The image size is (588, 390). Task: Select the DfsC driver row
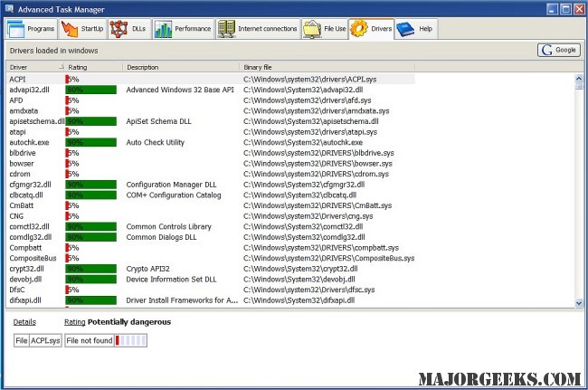click(212, 290)
